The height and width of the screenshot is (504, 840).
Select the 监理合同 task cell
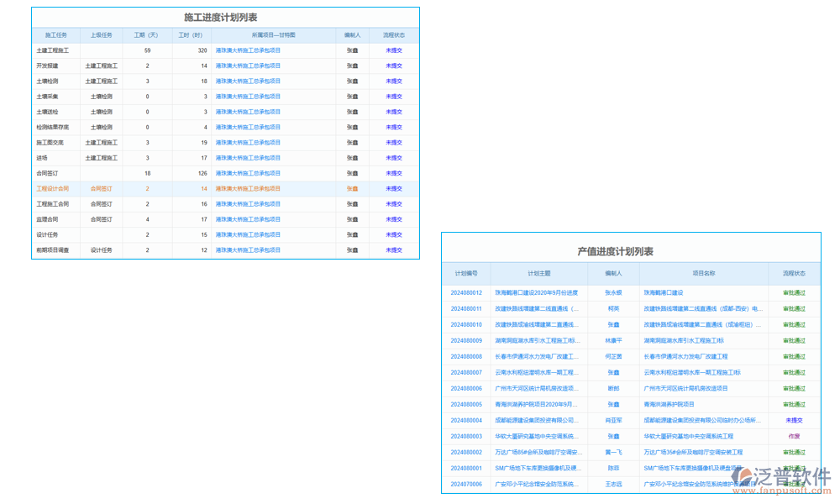tap(47, 219)
